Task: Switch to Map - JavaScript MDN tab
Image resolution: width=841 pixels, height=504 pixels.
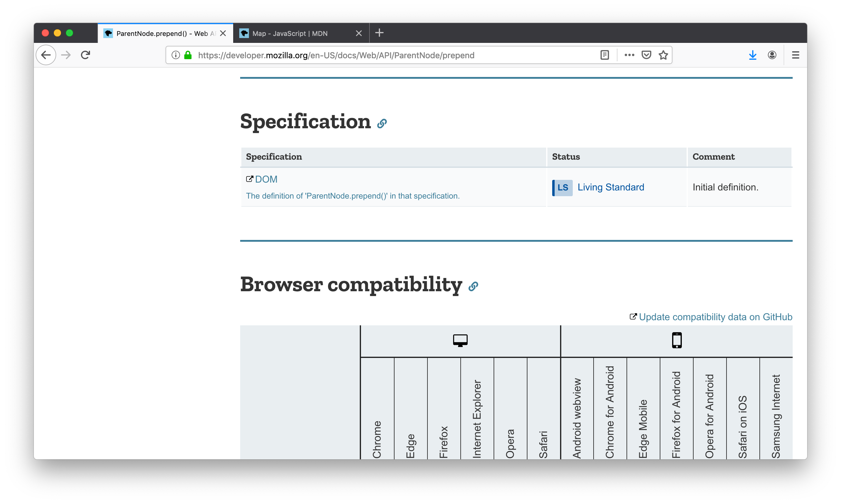Action: click(x=290, y=33)
